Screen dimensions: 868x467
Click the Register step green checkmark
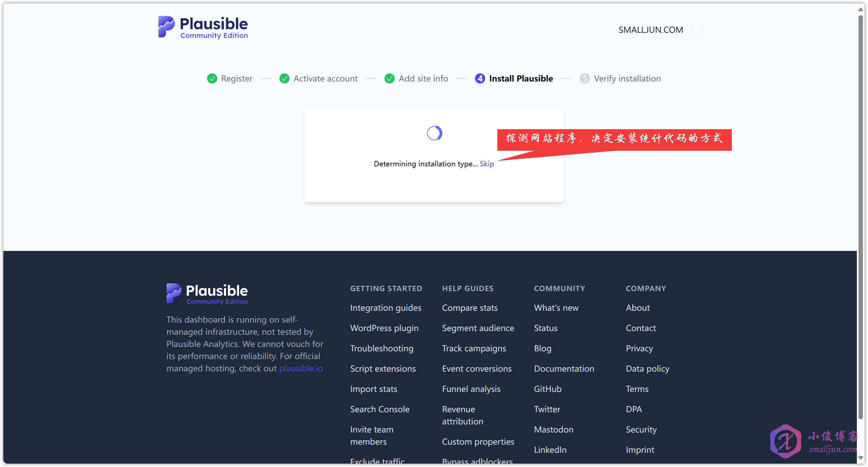point(212,78)
